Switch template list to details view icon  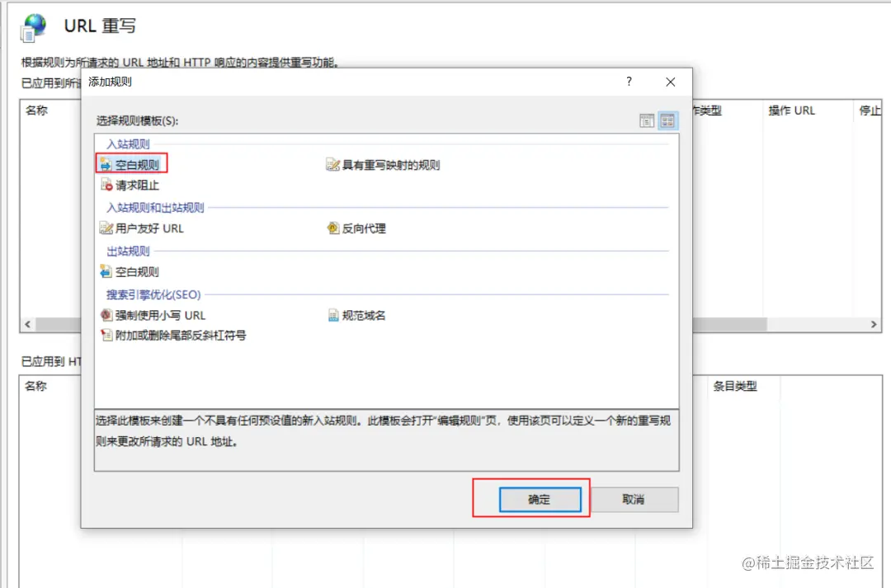pos(647,120)
